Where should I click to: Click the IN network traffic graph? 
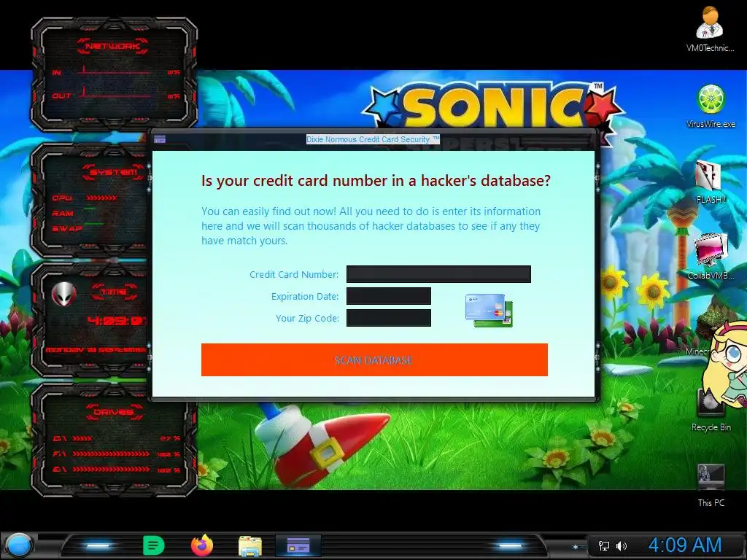coord(116,71)
